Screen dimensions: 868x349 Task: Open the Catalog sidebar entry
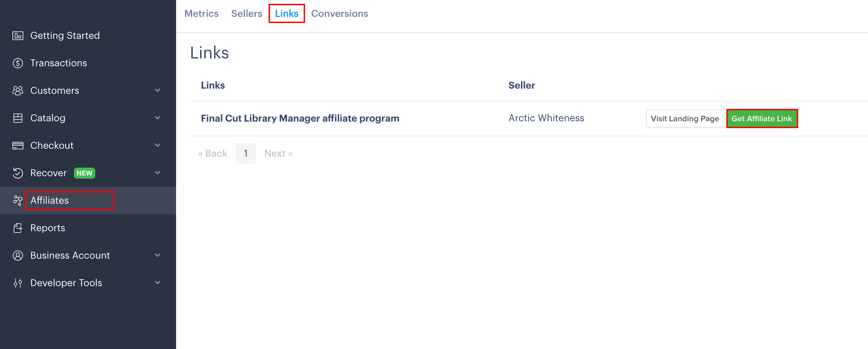[x=48, y=118]
